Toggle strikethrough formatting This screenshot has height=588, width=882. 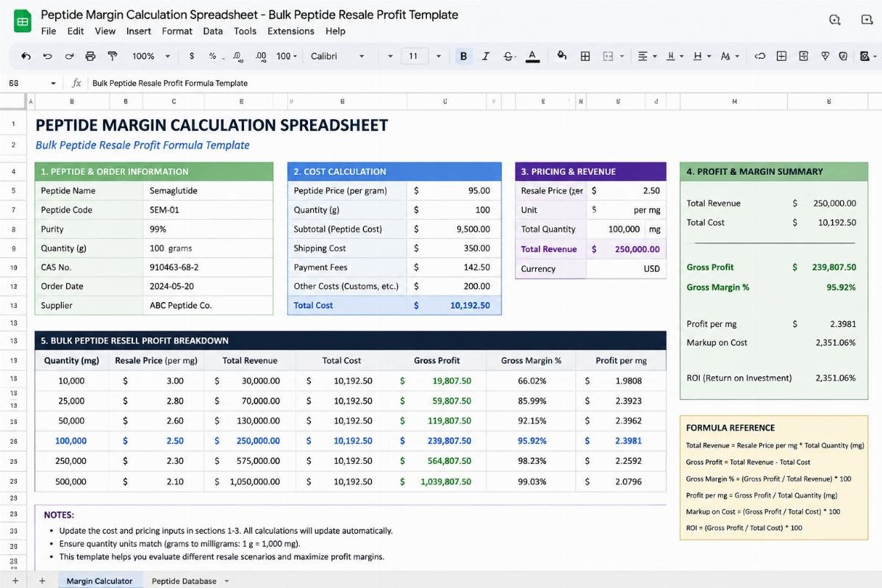pyautogui.click(x=508, y=56)
